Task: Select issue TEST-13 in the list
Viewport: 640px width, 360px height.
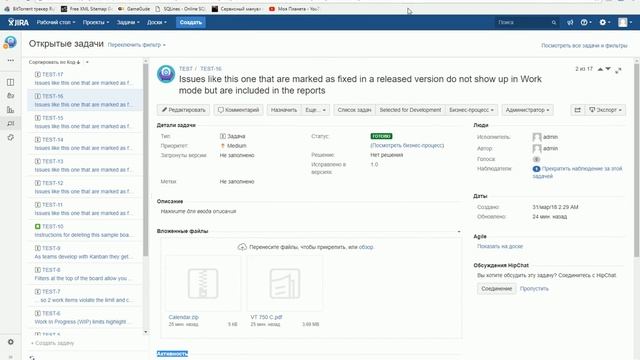Action: pyautogui.click(x=84, y=165)
